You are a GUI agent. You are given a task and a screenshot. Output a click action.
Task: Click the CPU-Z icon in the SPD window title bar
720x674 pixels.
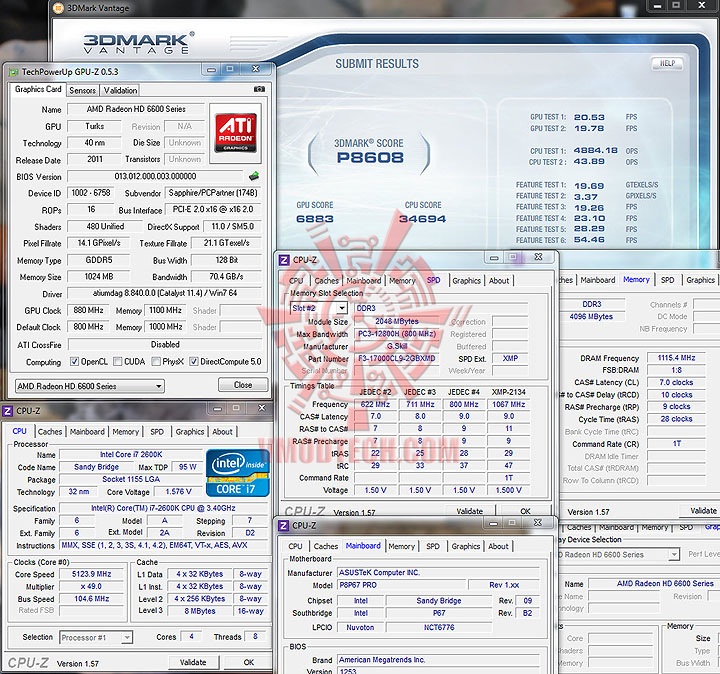pos(284,260)
